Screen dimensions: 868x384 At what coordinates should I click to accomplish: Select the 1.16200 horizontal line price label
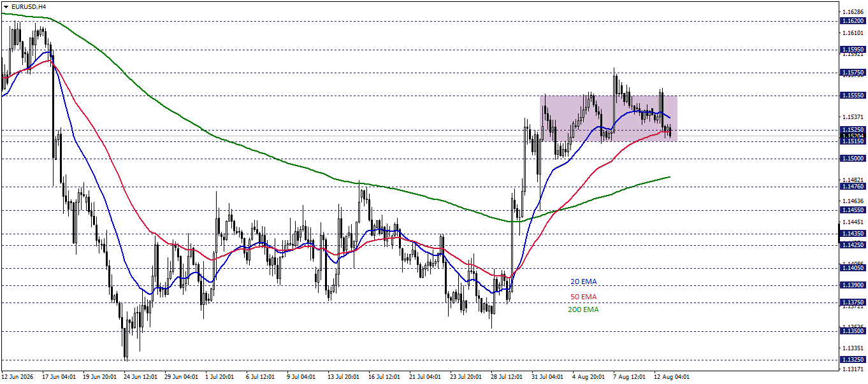[x=853, y=21]
